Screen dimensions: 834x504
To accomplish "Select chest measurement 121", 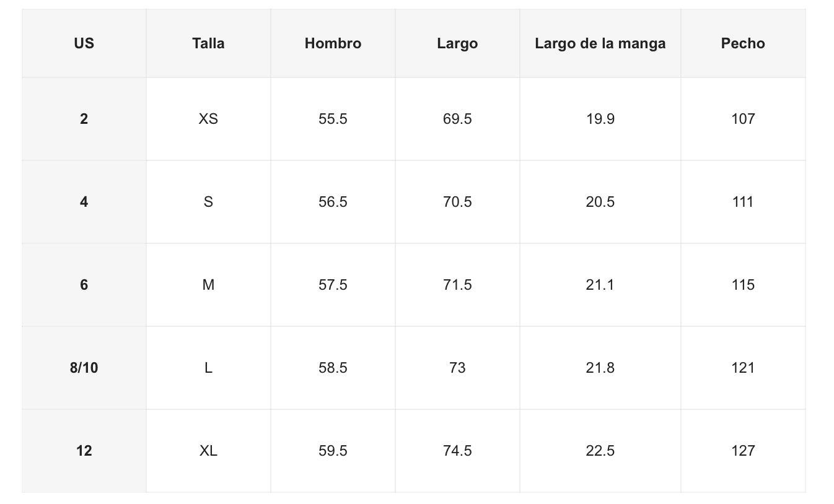I will (x=743, y=368).
